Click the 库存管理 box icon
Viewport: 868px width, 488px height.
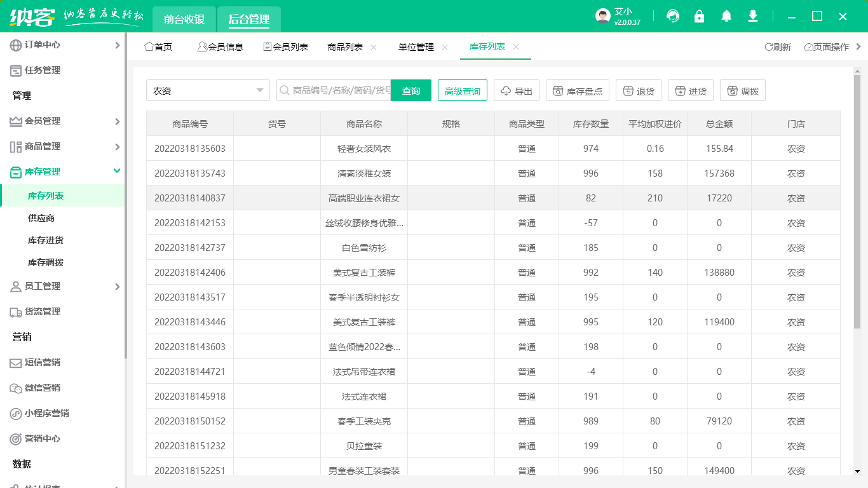pos(15,172)
